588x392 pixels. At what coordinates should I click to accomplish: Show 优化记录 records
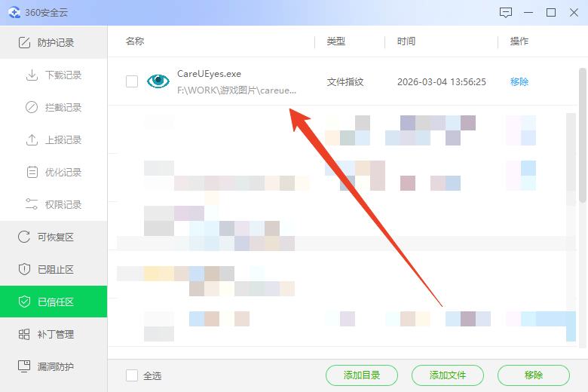click(63, 173)
